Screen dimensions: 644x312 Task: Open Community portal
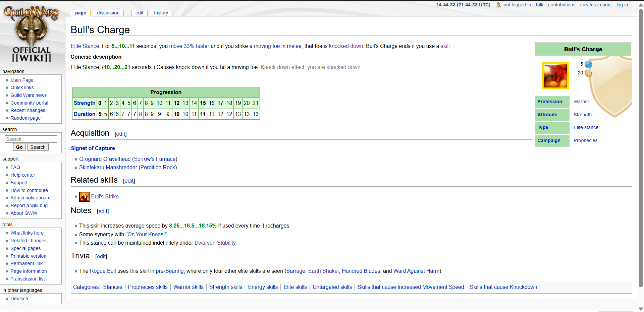29,103
